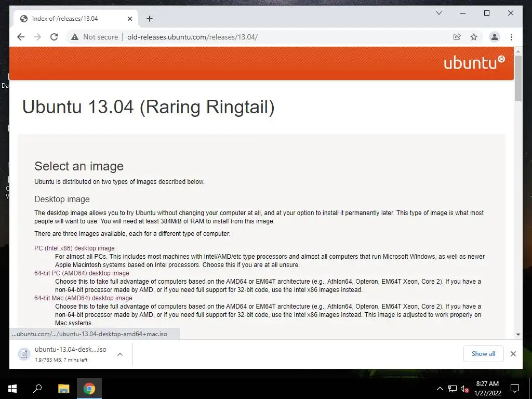Open network status tray icon

point(453,389)
